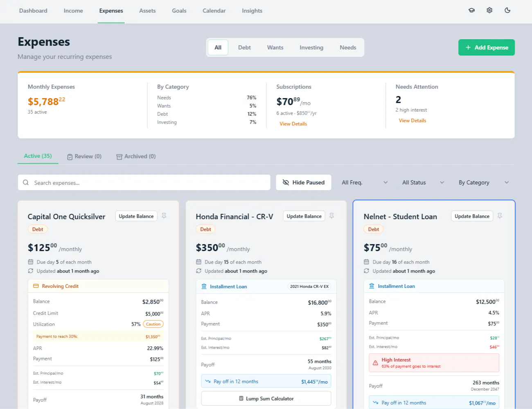Click Honda Installment Loan bank icon
Image resolution: width=532 pixels, height=409 pixels.
204,287
